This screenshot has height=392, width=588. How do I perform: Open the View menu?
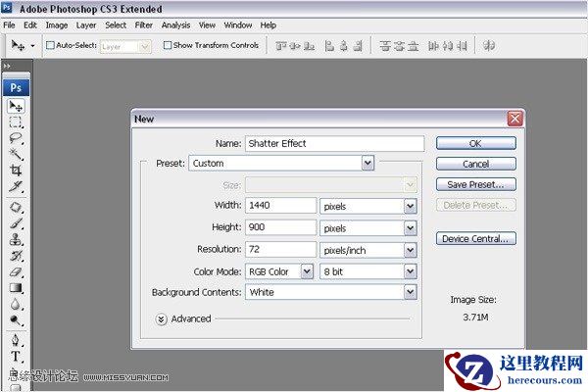tap(207, 25)
